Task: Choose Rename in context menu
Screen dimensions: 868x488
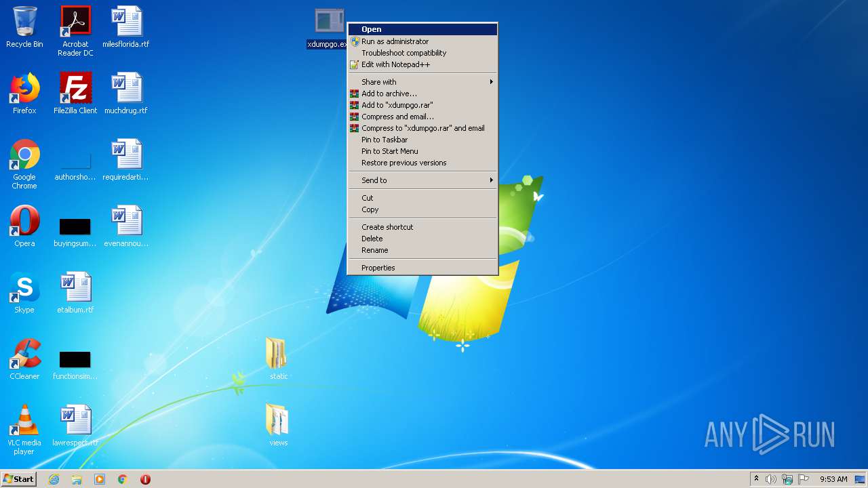Action: point(423,250)
